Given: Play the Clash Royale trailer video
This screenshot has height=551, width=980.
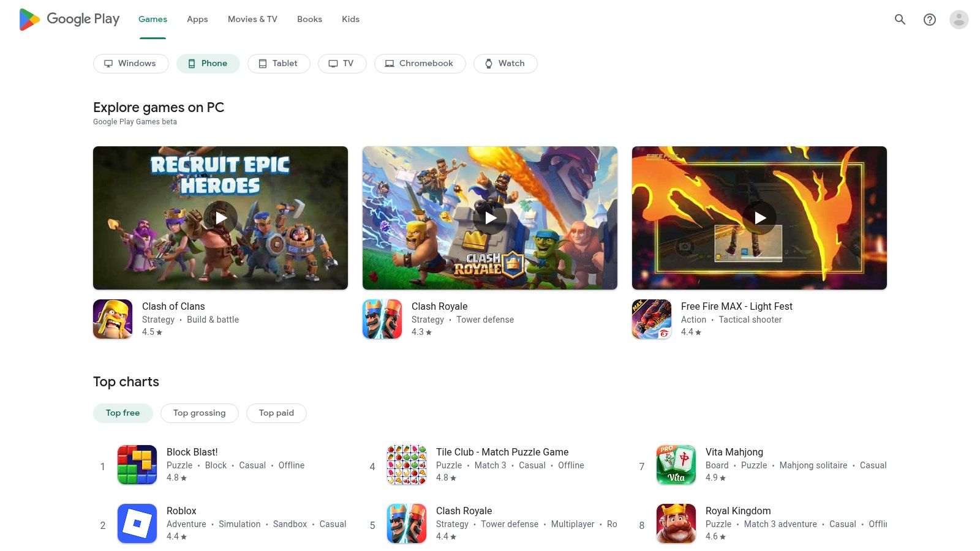Looking at the screenshot, I should (490, 218).
